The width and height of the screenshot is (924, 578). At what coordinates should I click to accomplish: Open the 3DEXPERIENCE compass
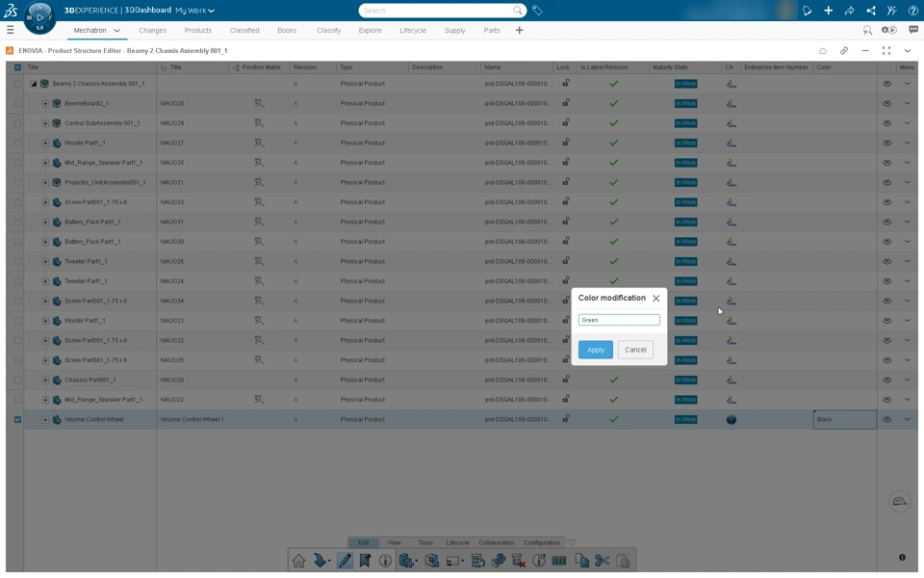[39, 17]
